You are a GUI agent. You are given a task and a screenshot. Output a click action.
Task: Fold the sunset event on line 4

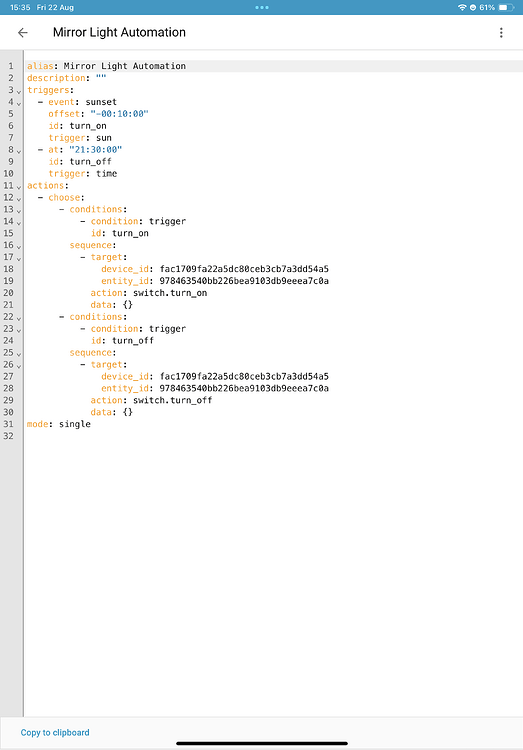pos(19,103)
